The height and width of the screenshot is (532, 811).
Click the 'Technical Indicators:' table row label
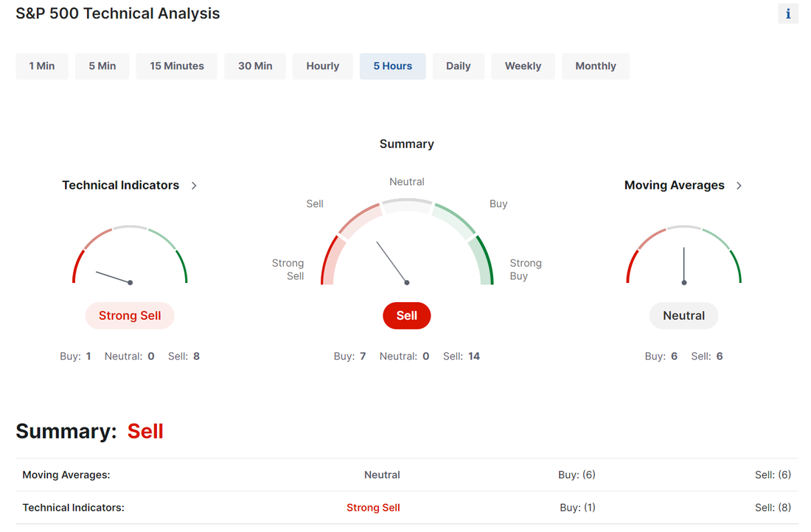coord(74,508)
